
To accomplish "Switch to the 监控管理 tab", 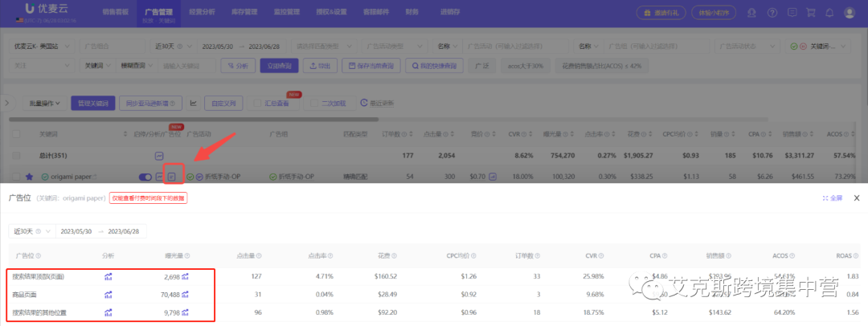I will click(287, 11).
